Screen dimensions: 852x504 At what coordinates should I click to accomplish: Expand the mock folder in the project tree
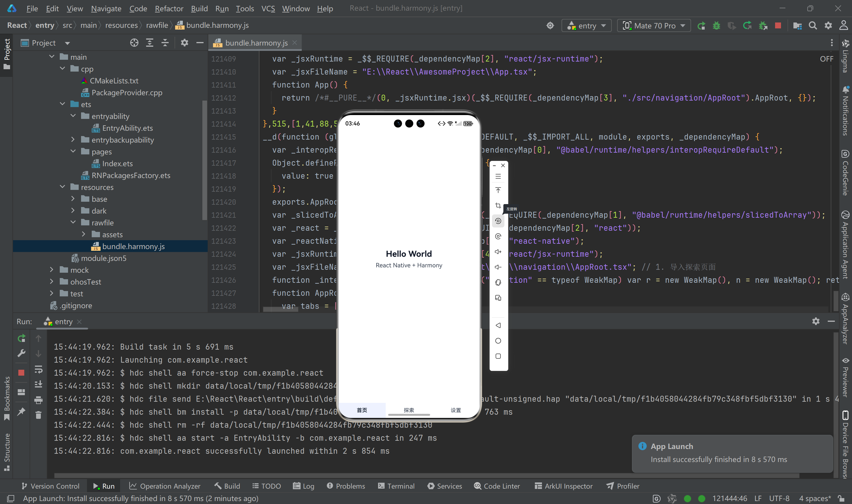[x=51, y=270]
